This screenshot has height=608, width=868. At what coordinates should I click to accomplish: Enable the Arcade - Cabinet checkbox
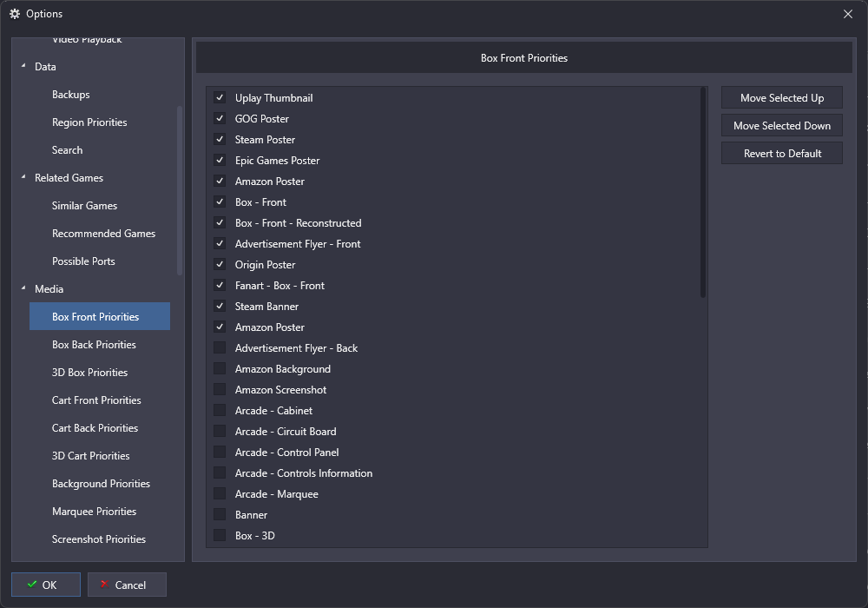[220, 410]
